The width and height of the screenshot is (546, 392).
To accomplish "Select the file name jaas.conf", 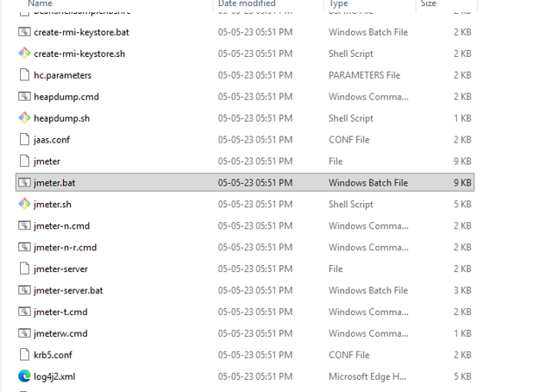I will tap(52, 140).
